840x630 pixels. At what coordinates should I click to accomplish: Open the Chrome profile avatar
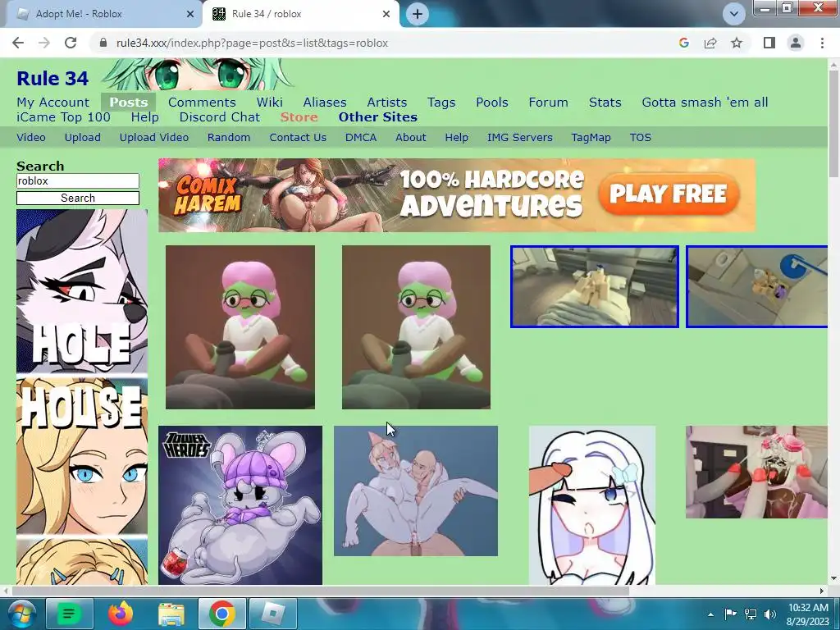(x=796, y=43)
